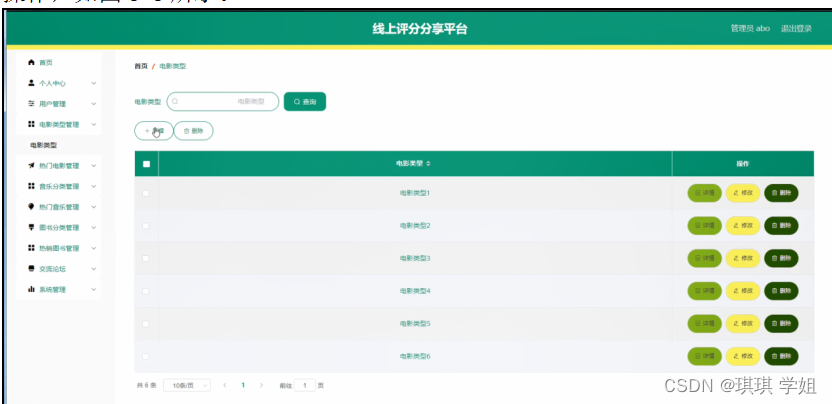
Task: Expand the 音乐分类管理 menu chevron
Action: coord(93,186)
